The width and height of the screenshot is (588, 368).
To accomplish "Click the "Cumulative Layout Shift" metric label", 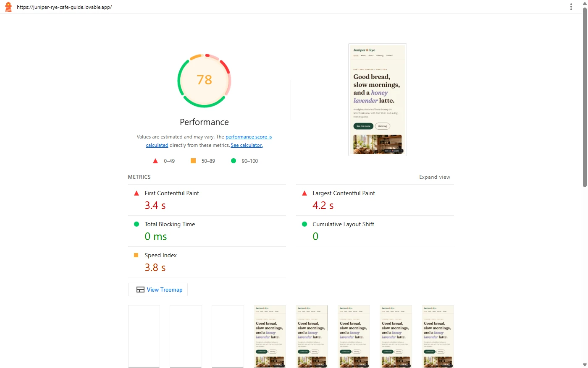I will coord(343,224).
